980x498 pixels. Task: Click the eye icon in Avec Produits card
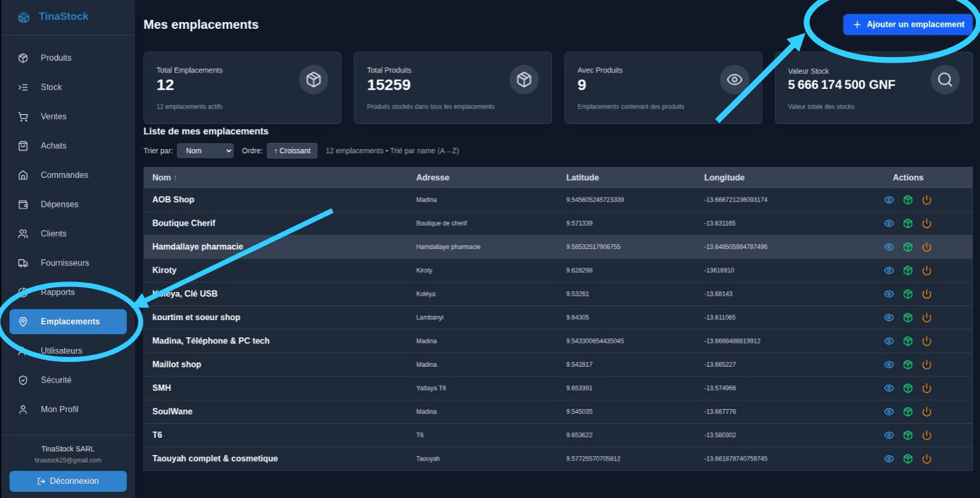coord(734,80)
